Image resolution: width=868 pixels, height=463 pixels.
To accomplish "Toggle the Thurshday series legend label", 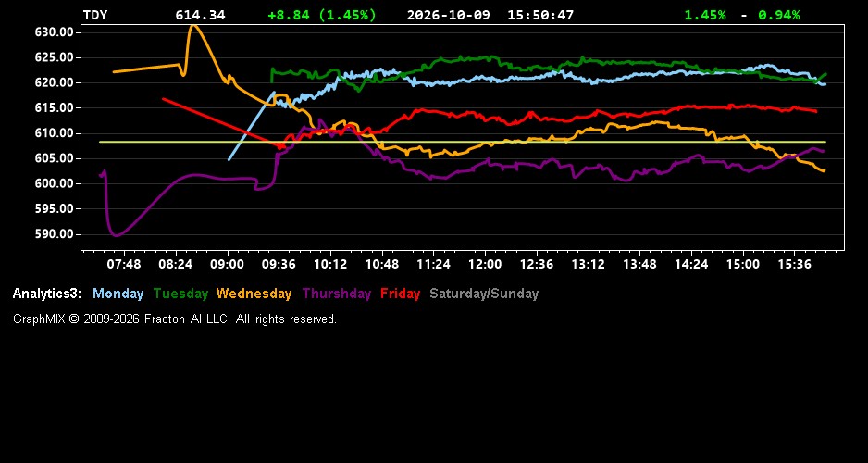I will 337,294.
